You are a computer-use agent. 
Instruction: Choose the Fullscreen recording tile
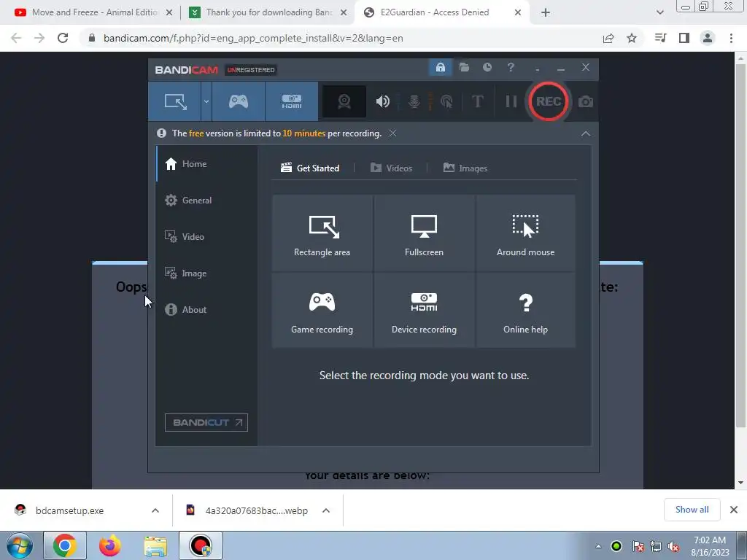[x=424, y=233]
